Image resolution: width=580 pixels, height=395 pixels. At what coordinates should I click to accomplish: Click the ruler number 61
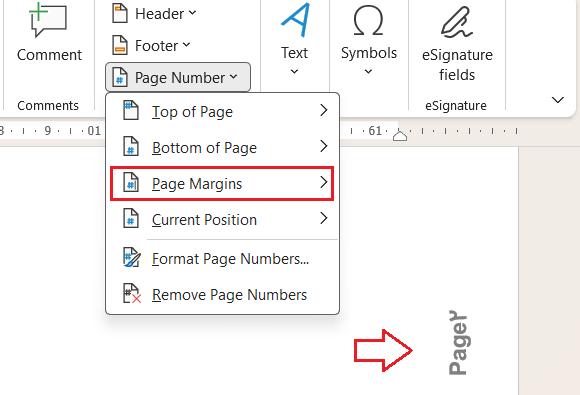(x=375, y=131)
